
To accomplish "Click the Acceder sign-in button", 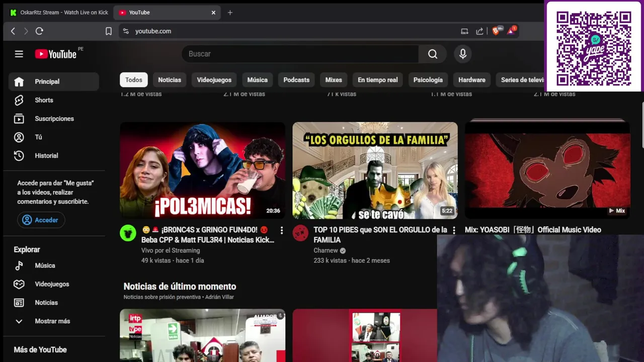I will pos(41,220).
